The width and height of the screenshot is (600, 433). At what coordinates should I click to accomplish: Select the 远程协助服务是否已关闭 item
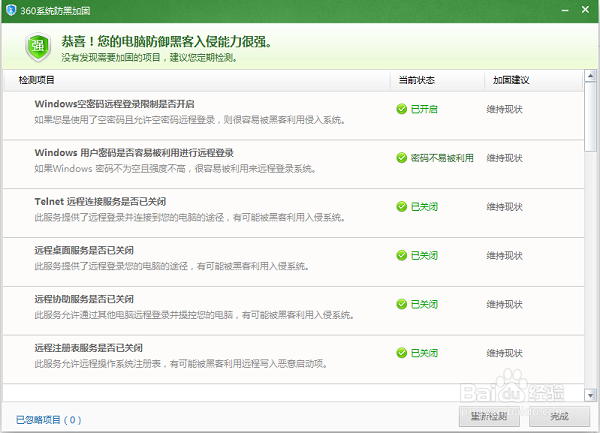(293, 311)
